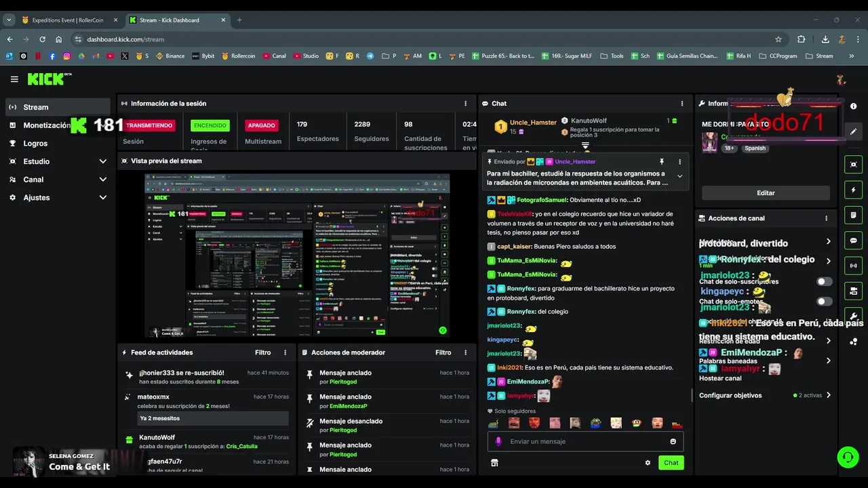Bookmark this page with the star icon

pos(778,39)
